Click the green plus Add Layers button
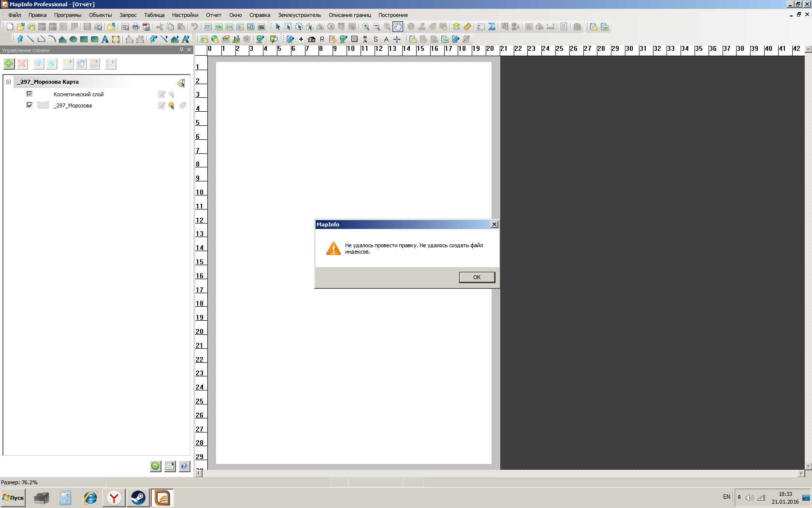This screenshot has height=508, width=812. pos(9,63)
